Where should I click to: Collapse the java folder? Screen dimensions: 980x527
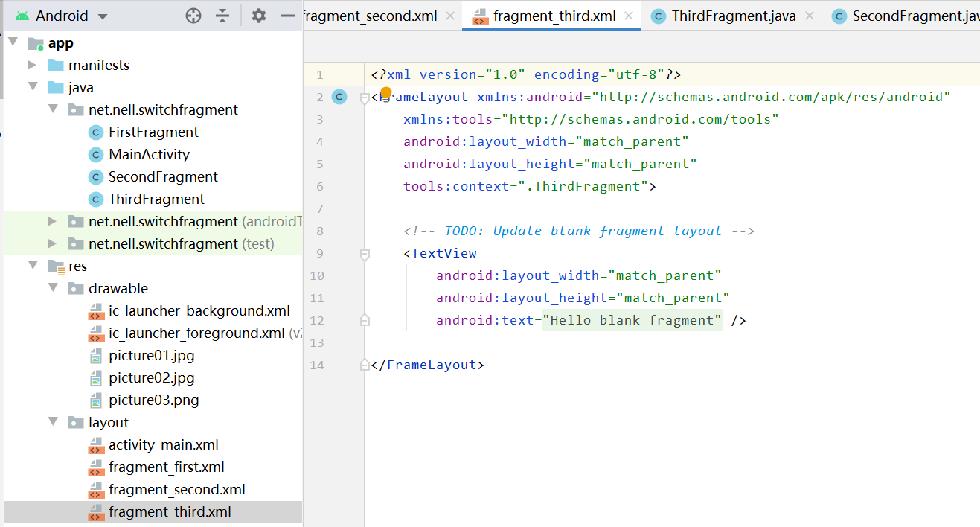[x=32, y=88]
